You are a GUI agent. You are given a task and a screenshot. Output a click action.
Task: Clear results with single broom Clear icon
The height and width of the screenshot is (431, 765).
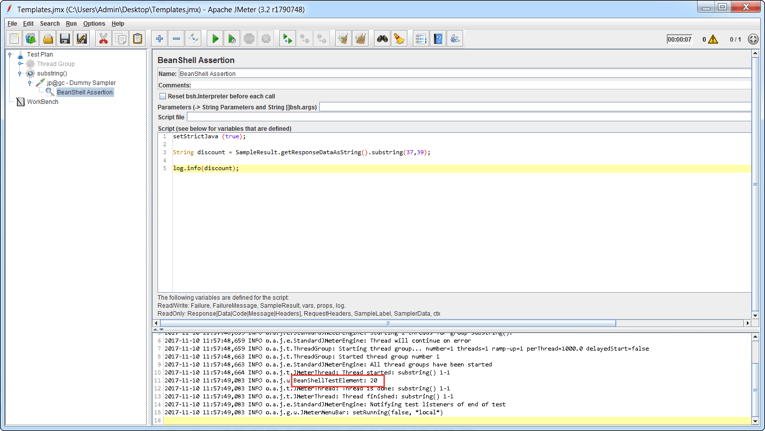343,39
